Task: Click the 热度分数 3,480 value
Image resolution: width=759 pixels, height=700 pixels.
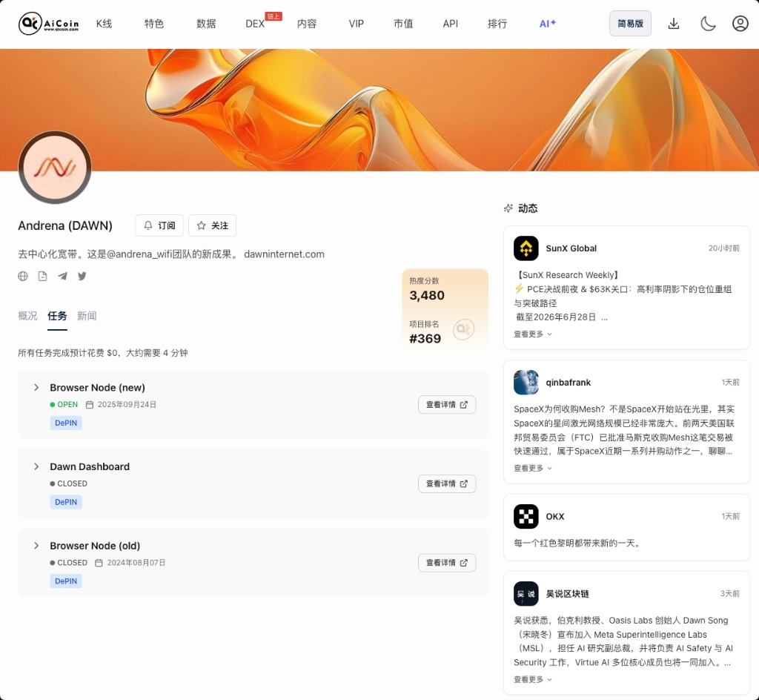Action: pyautogui.click(x=427, y=295)
